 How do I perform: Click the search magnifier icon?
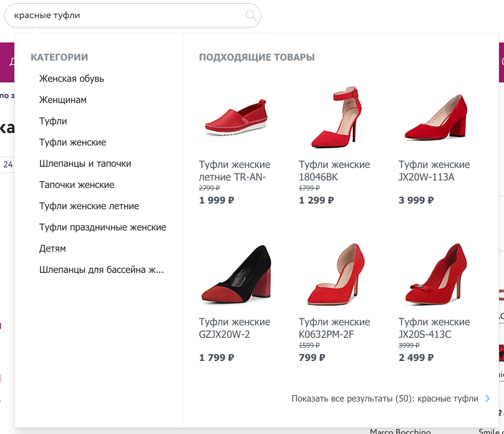tap(251, 16)
